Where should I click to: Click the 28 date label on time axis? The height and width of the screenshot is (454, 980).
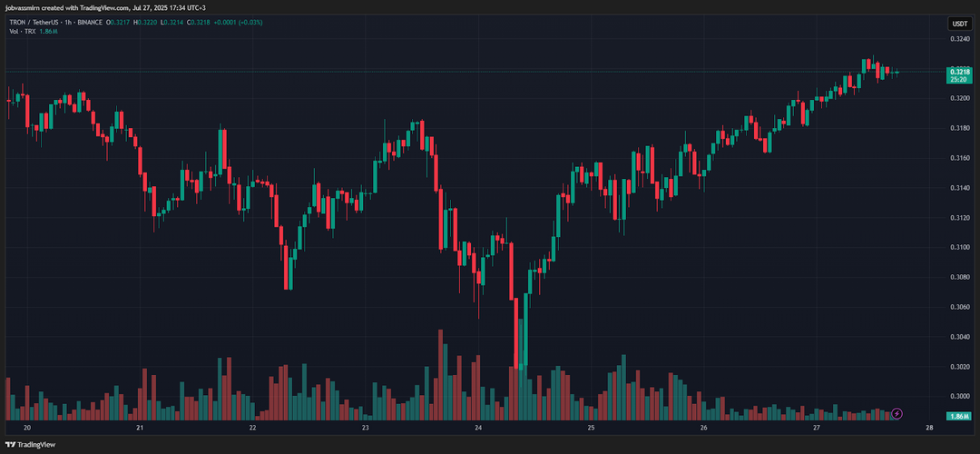point(929,428)
